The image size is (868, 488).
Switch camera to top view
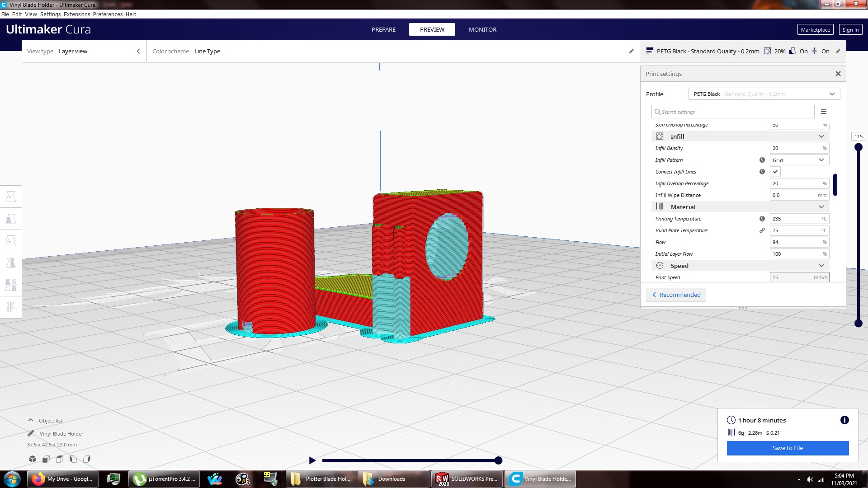point(60,459)
